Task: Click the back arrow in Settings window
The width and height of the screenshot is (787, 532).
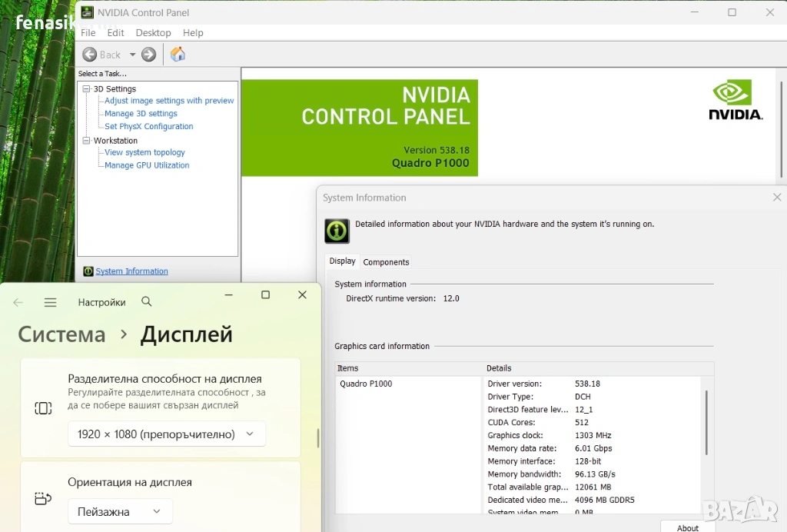Action: tap(18, 303)
